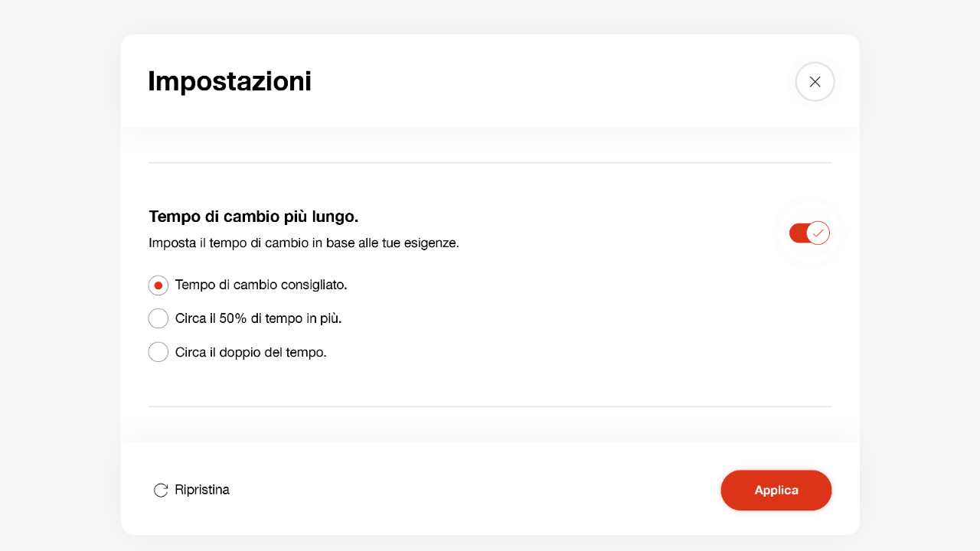Choose the Circa il 50% in più radio button

(x=158, y=318)
